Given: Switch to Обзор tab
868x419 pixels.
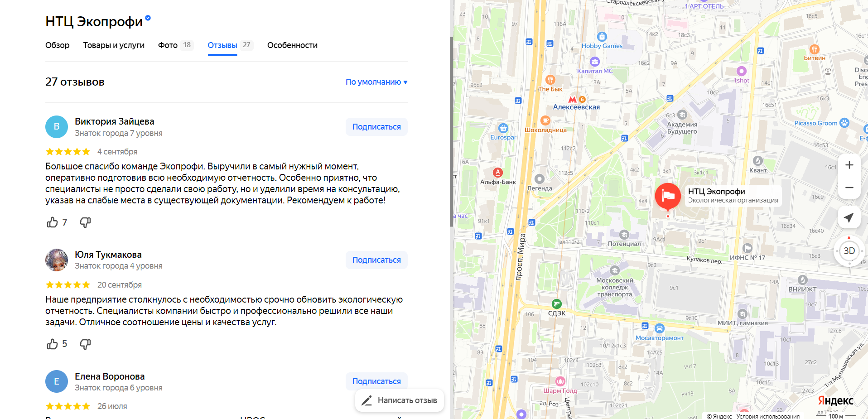Looking at the screenshot, I should coord(58,45).
